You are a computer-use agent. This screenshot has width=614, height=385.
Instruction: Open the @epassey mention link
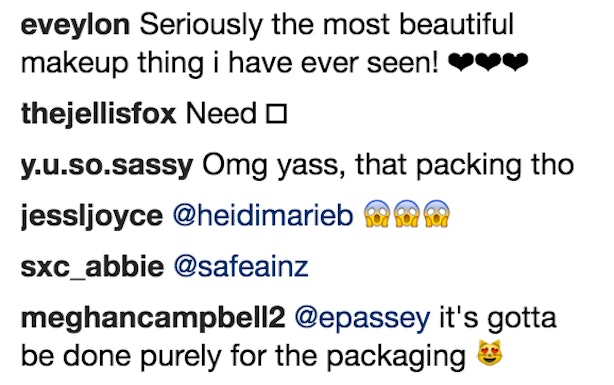coord(362,318)
